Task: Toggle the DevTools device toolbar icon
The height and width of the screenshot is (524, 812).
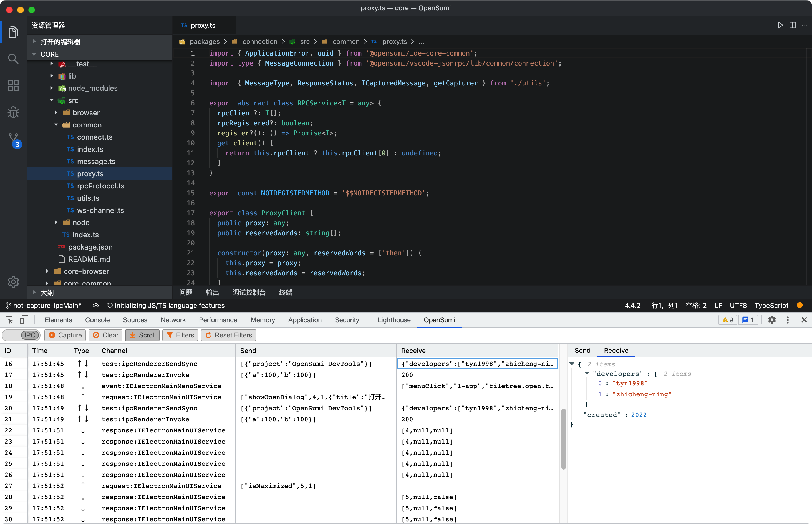Action: coord(24,320)
